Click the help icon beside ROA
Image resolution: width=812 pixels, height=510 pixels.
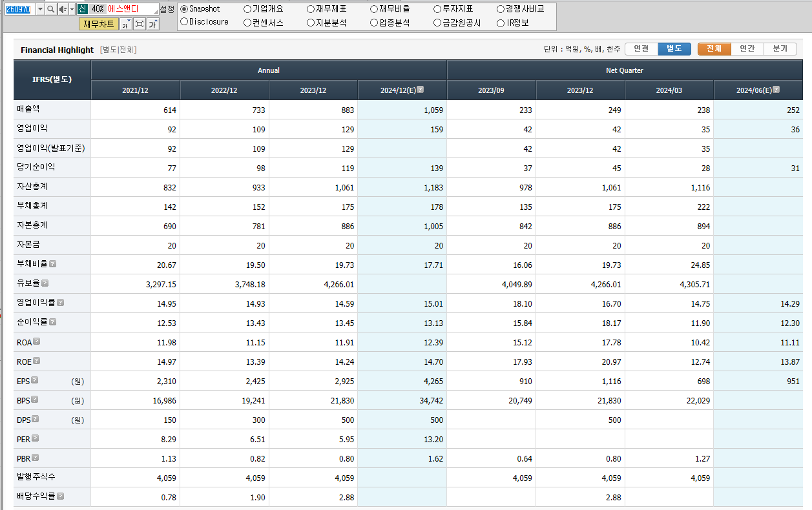pyautogui.click(x=37, y=342)
